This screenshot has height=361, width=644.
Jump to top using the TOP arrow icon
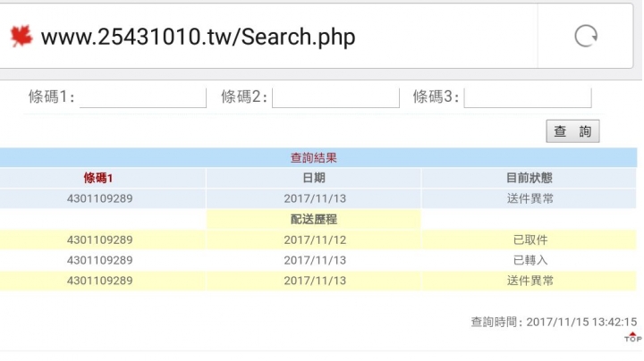click(x=633, y=337)
